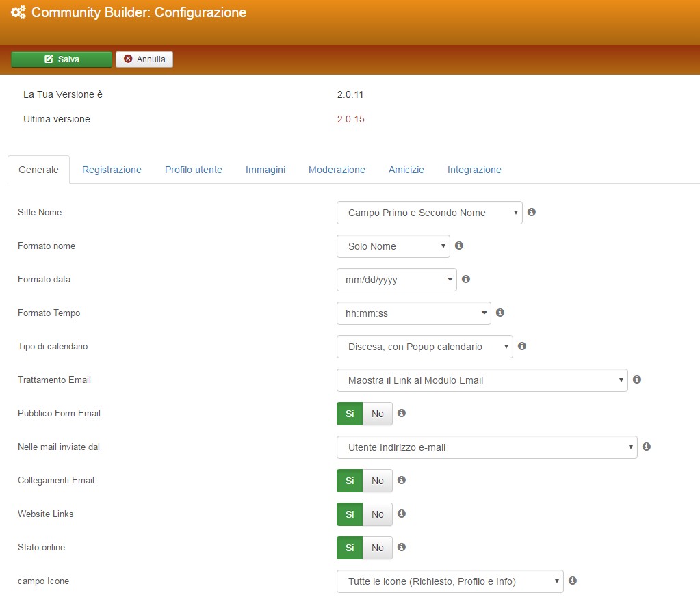The image size is (700, 597).
Task: Click info icon for Stato online
Action: click(402, 546)
